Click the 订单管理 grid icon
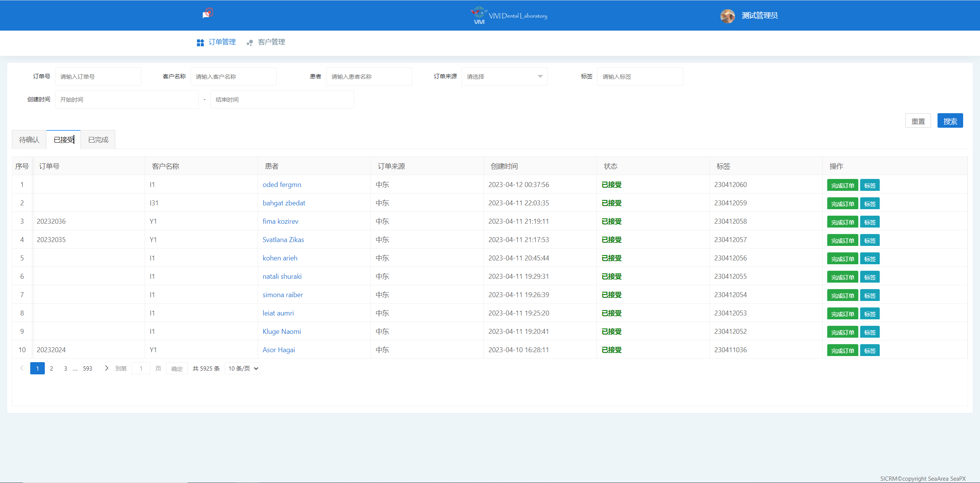 [200, 42]
